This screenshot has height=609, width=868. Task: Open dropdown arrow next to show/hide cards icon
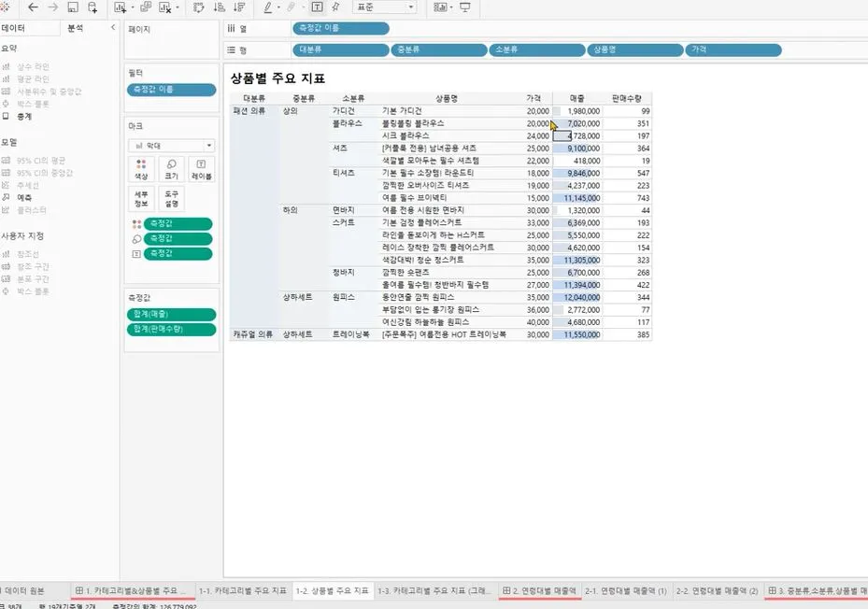click(x=451, y=7)
